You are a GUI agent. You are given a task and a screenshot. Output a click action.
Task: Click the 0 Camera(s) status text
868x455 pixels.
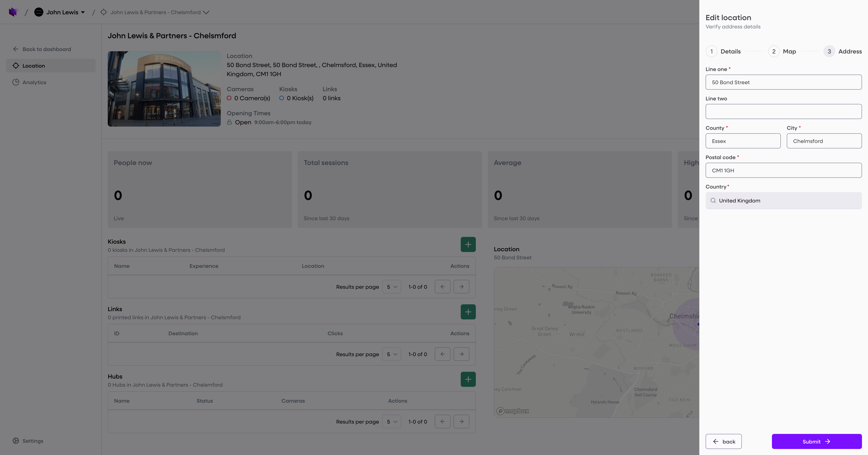252,98
